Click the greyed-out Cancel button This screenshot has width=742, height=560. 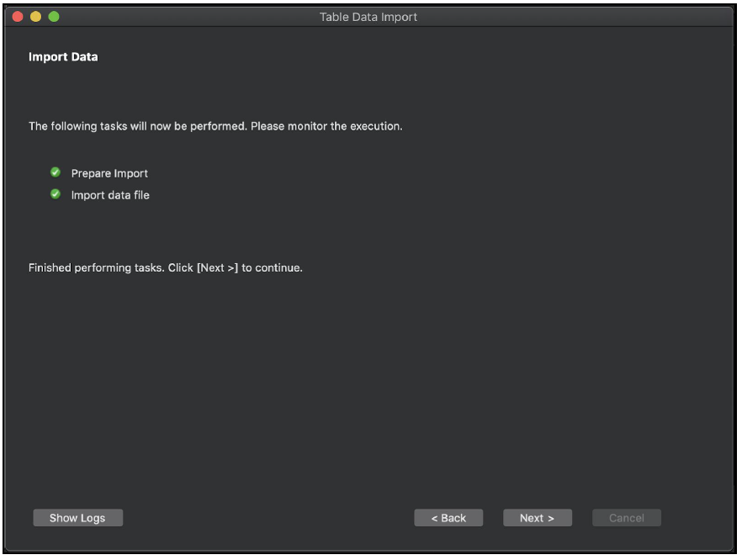pyautogui.click(x=627, y=518)
